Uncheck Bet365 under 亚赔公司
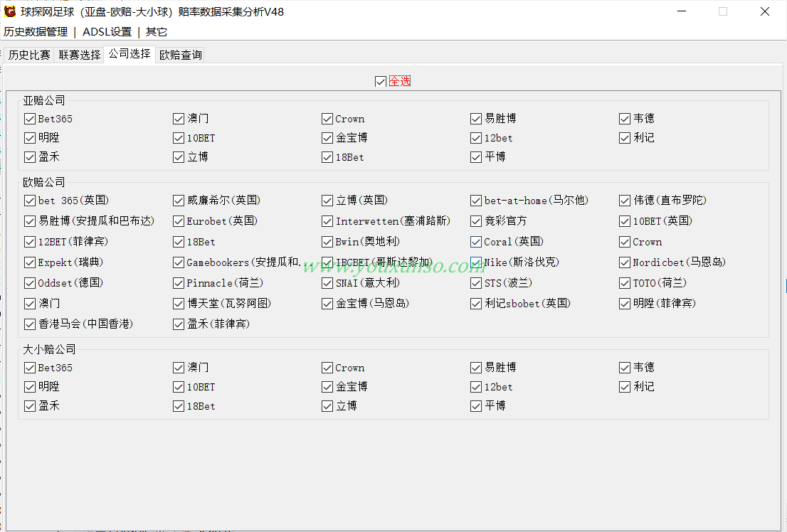The image size is (787, 532). [x=30, y=119]
